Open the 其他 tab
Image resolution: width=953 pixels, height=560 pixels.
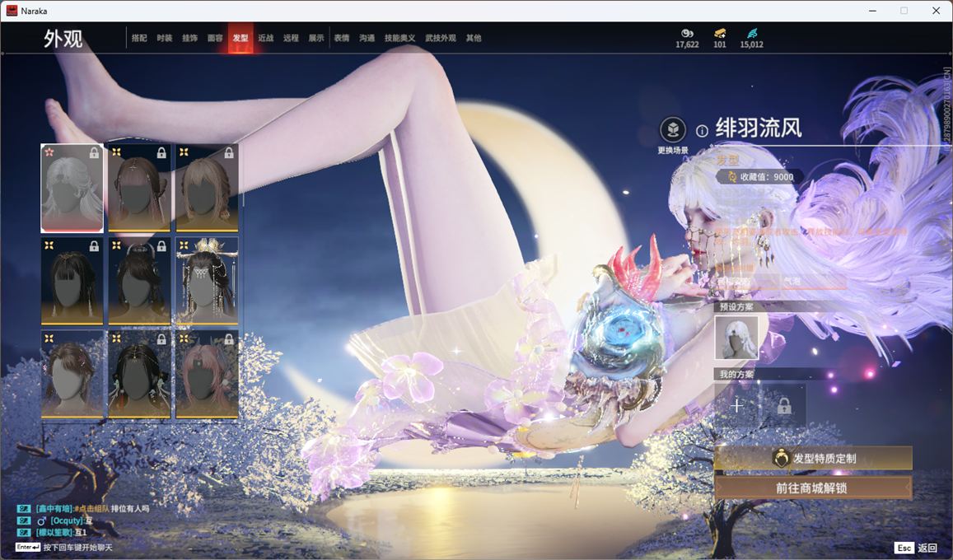pos(474,38)
